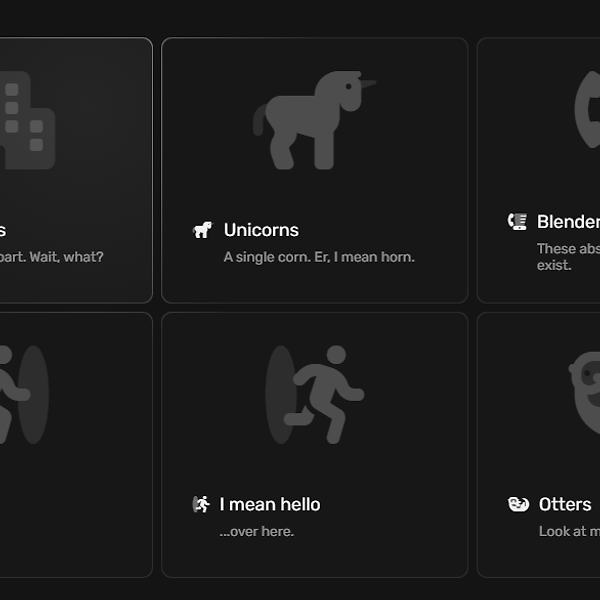Click the large unicorn illustration
Image resolution: width=600 pixels, height=600 pixels.
point(314,120)
